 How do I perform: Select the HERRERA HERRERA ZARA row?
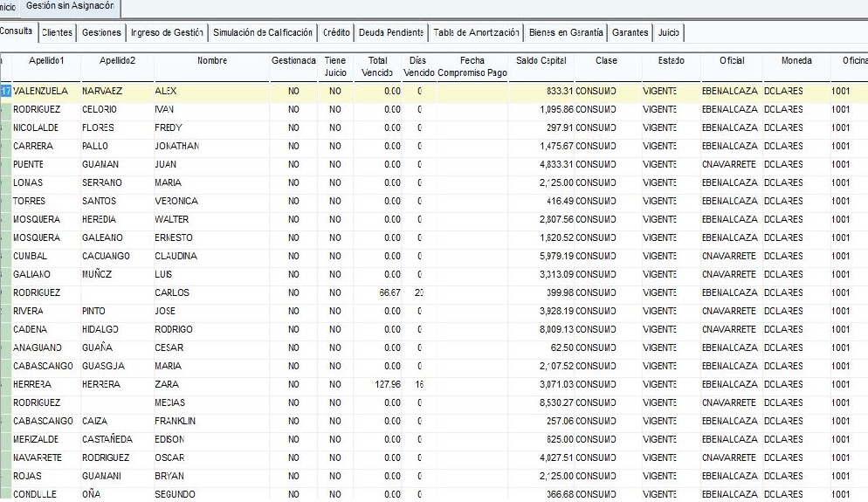[434, 384]
